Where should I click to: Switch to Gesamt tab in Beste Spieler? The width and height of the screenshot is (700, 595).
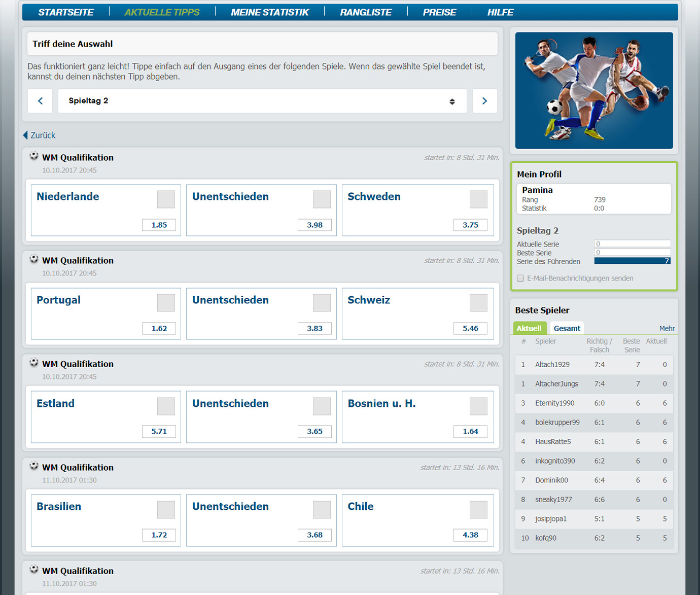[x=567, y=328]
